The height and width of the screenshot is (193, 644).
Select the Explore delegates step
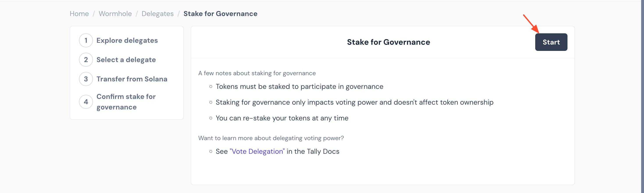pyautogui.click(x=127, y=41)
